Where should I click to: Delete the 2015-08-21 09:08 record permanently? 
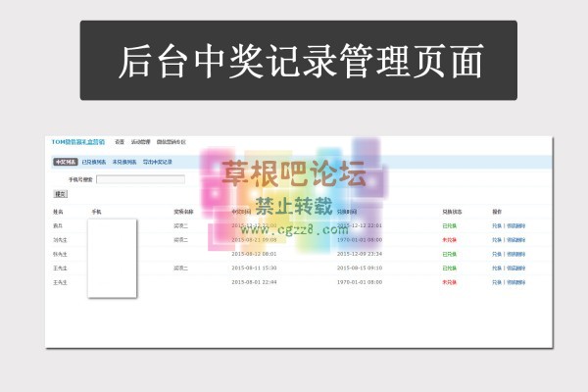pos(516,239)
